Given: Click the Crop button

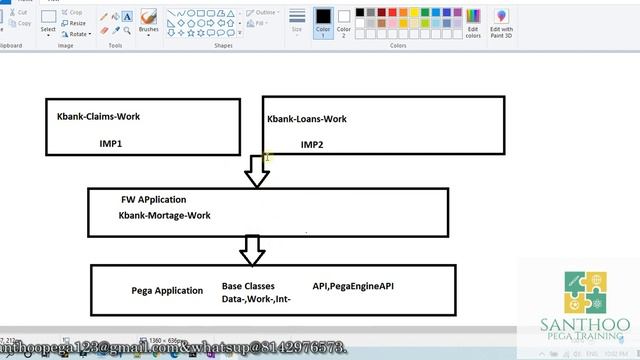Looking at the screenshot, I should pyautogui.click(x=72, y=13).
